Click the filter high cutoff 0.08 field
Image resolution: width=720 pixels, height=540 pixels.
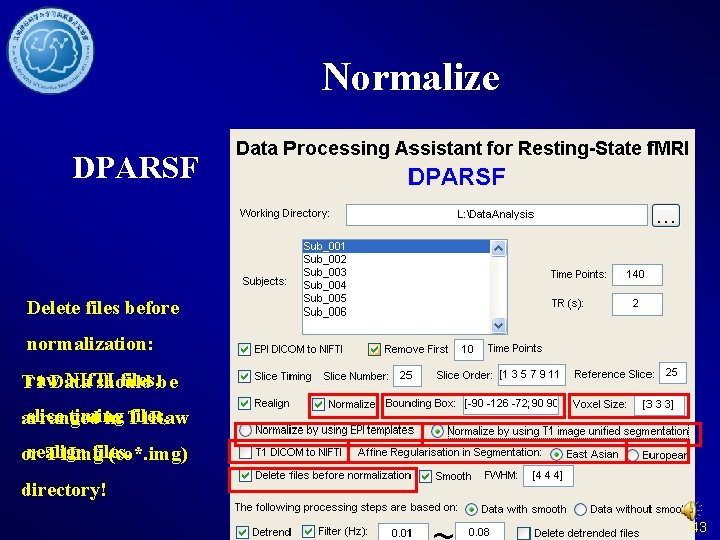pos(480,531)
